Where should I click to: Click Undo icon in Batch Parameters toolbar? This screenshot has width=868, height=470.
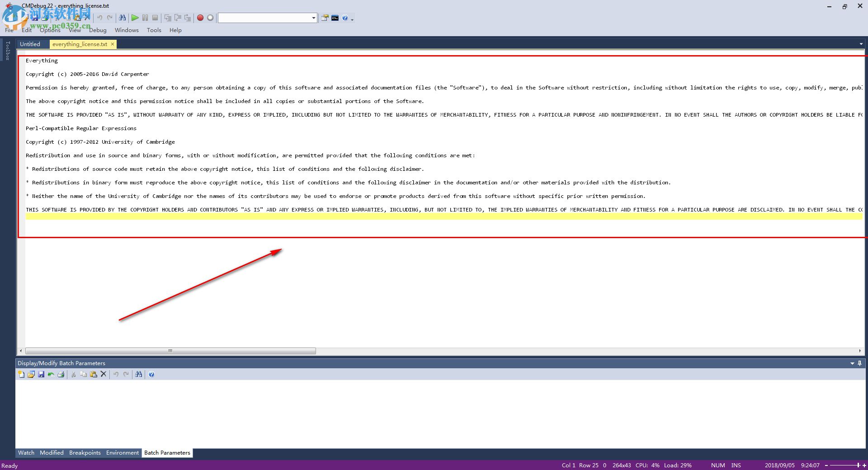(116, 374)
